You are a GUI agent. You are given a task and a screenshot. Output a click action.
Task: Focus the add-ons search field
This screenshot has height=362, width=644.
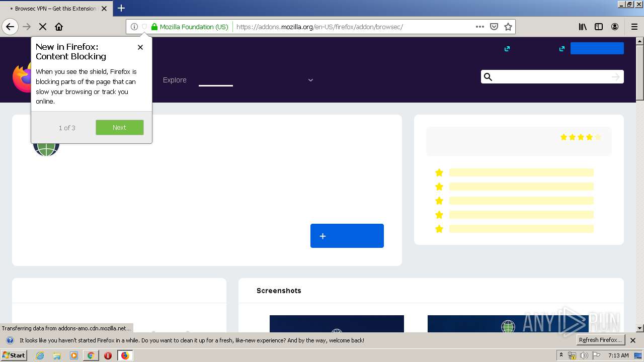[x=552, y=76]
